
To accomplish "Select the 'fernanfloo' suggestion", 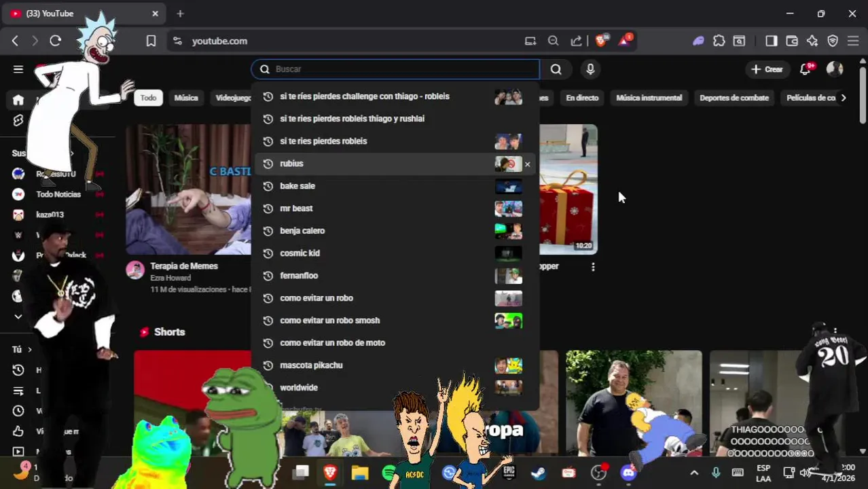I will 396,276.
